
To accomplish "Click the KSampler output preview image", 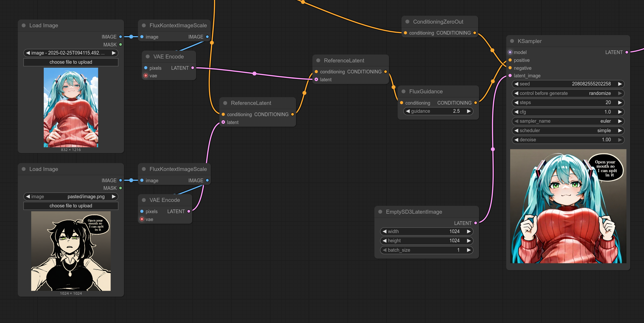I will click(568, 206).
